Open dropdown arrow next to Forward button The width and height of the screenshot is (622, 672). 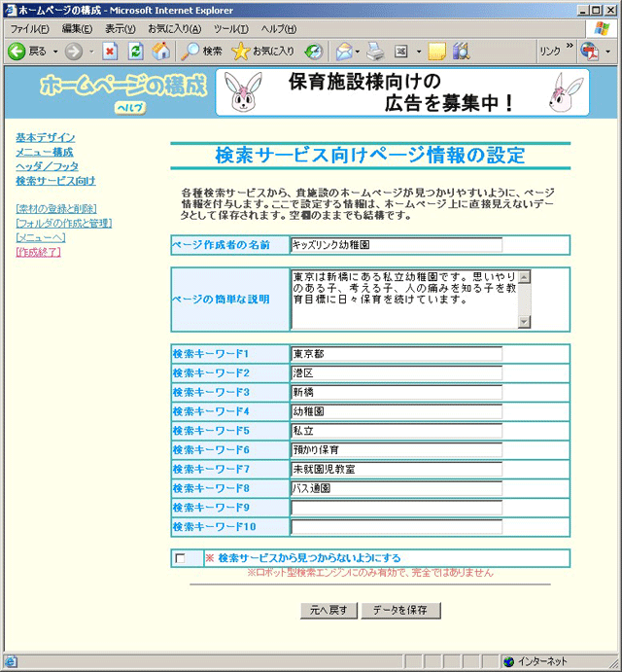tap(91, 52)
